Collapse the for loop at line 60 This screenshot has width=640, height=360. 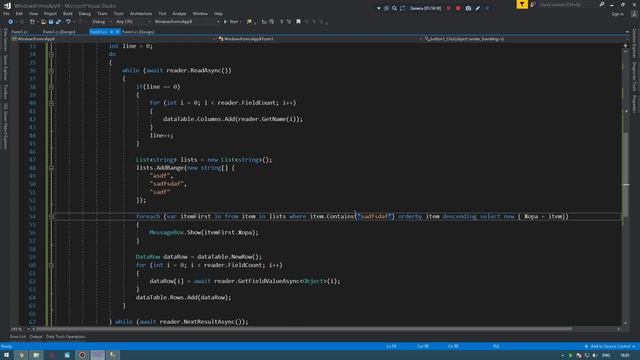point(51,265)
